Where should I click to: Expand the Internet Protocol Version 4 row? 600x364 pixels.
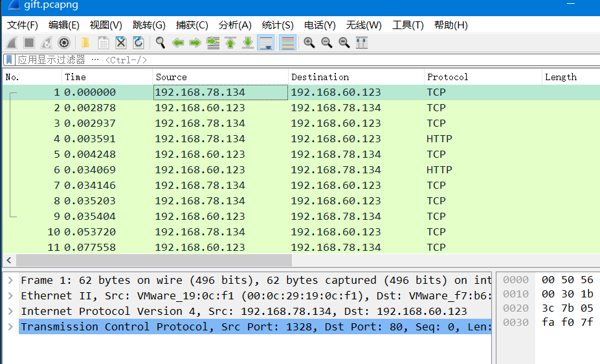click(11, 311)
